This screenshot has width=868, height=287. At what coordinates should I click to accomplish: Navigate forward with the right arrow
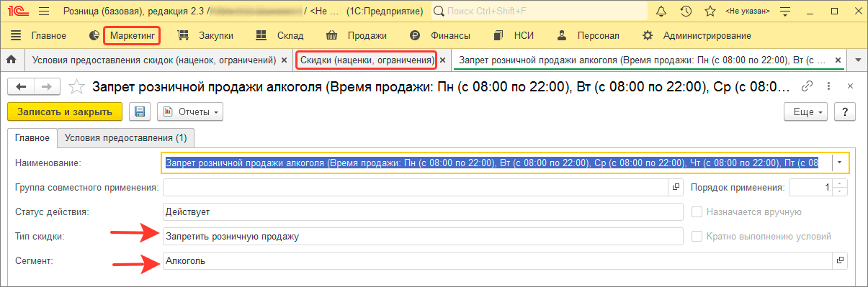(x=46, y=86)
